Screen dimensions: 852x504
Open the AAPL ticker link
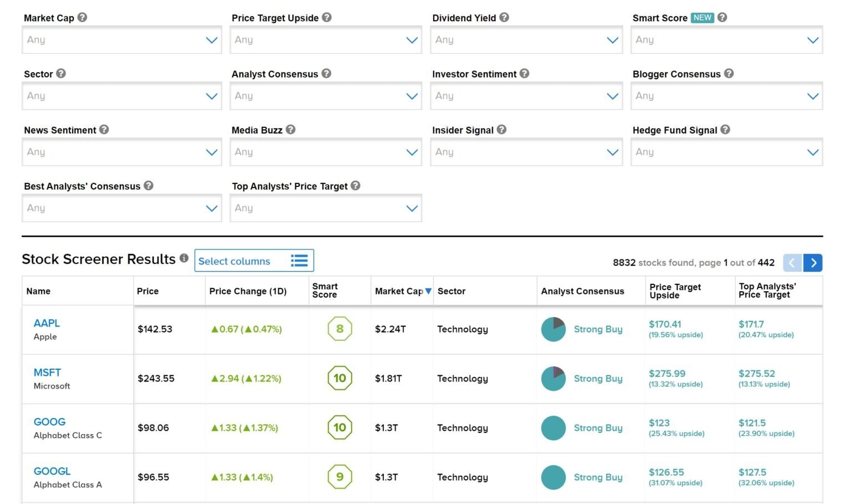click(47, 323)
